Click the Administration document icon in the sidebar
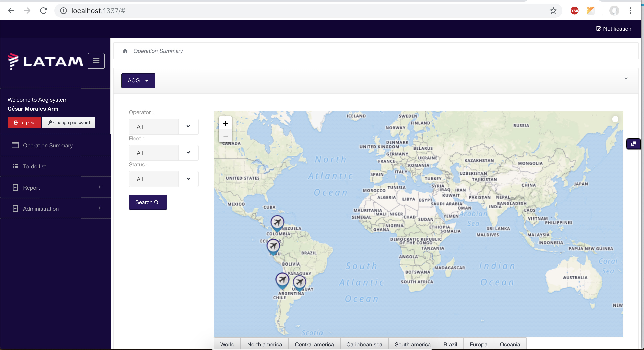 click(x=15, y=209)
